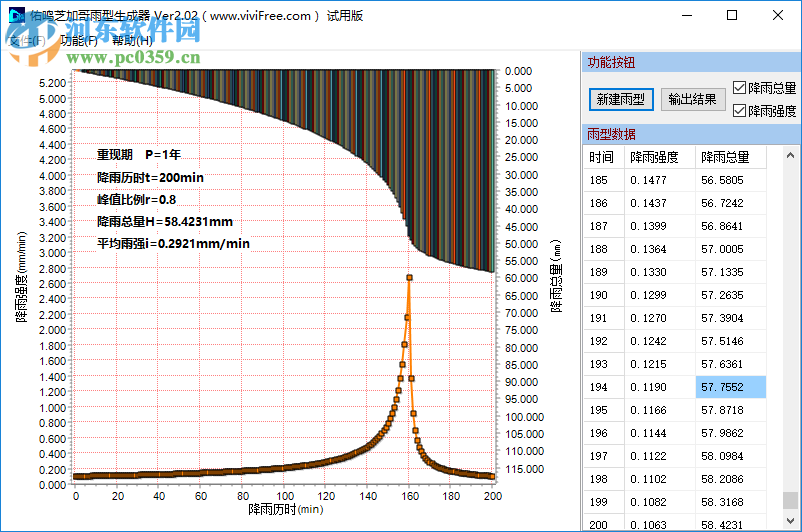Click the app icon in title bar

click(13, 15)
